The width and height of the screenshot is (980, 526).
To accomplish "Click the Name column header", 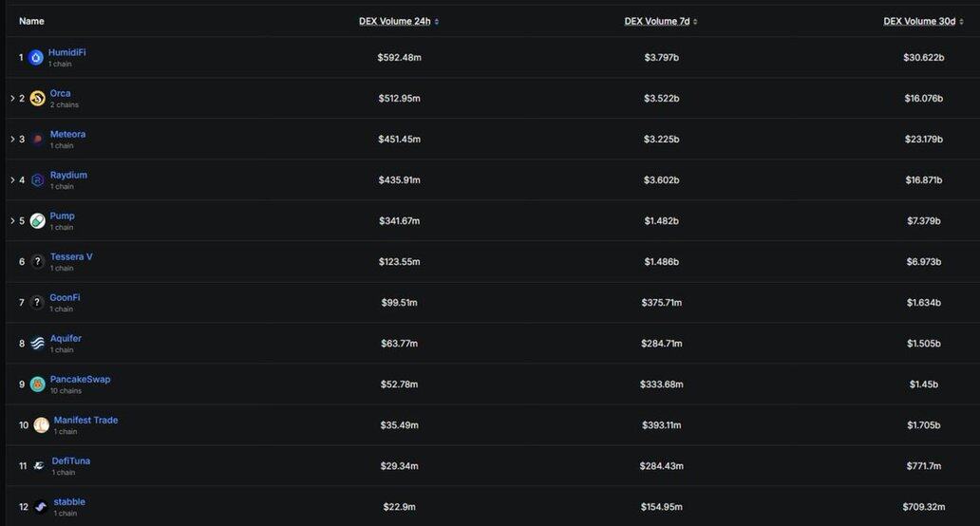I will coord(31,21).
